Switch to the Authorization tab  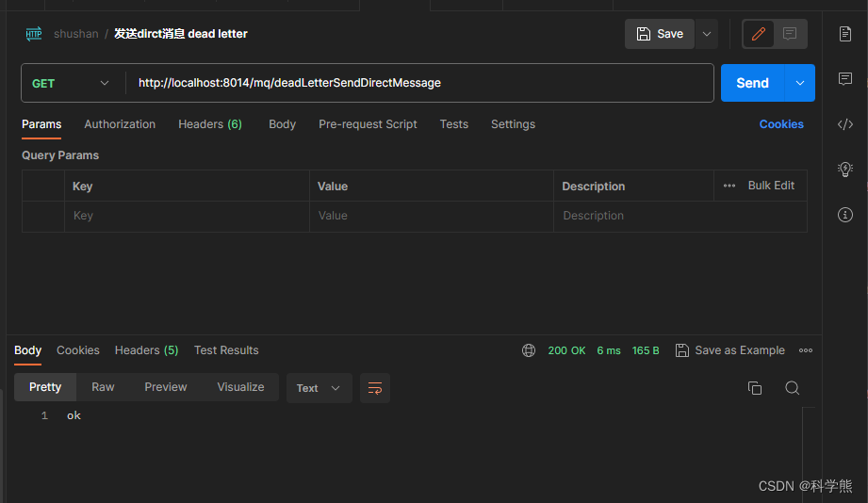click(120, 124)
